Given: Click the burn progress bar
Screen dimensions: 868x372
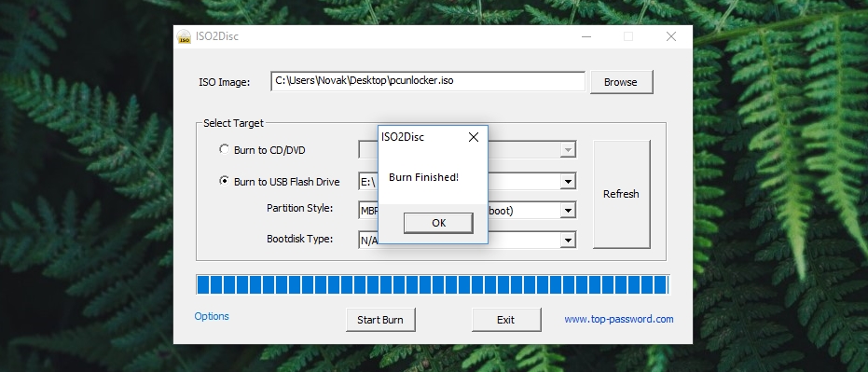Looking at the screenshot, I should tap(433, 284).
